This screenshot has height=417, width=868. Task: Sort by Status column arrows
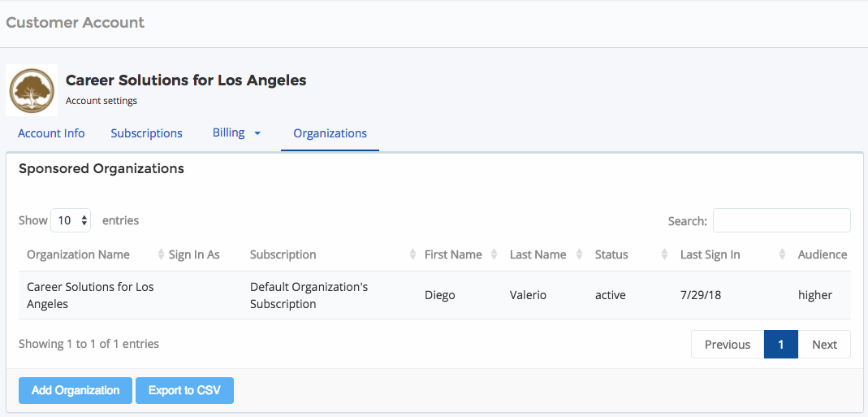click(665, 254)
